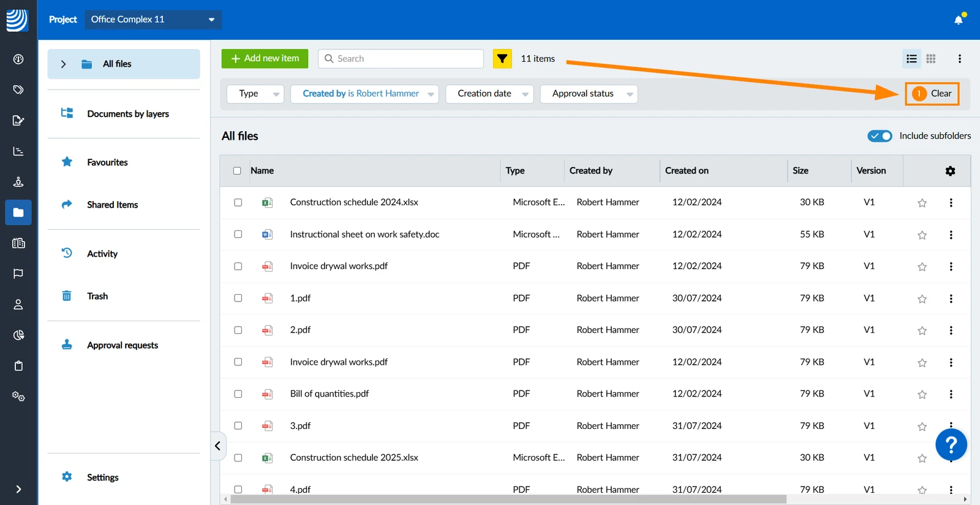This screenshot has width=980, height=505.
Task: Switch to list view layout
Action: [x=911, y=59]
